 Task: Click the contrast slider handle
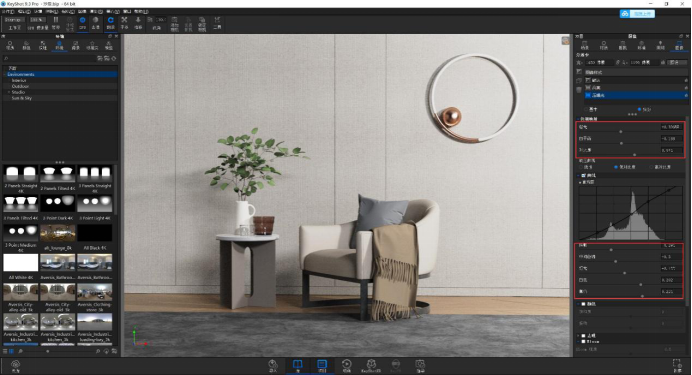635,154
